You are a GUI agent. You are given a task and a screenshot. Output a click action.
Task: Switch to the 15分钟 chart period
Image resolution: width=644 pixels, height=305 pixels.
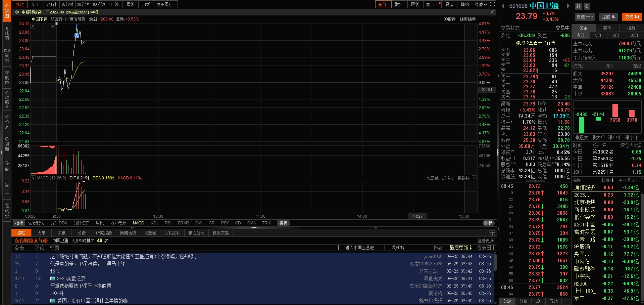(67, 4)
